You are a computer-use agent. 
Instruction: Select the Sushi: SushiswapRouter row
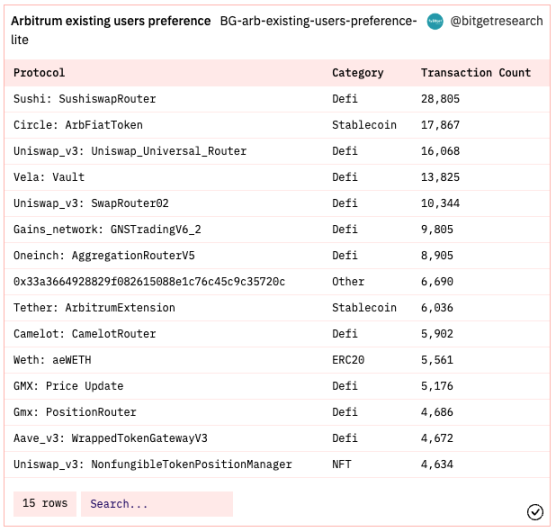point(277,99)
